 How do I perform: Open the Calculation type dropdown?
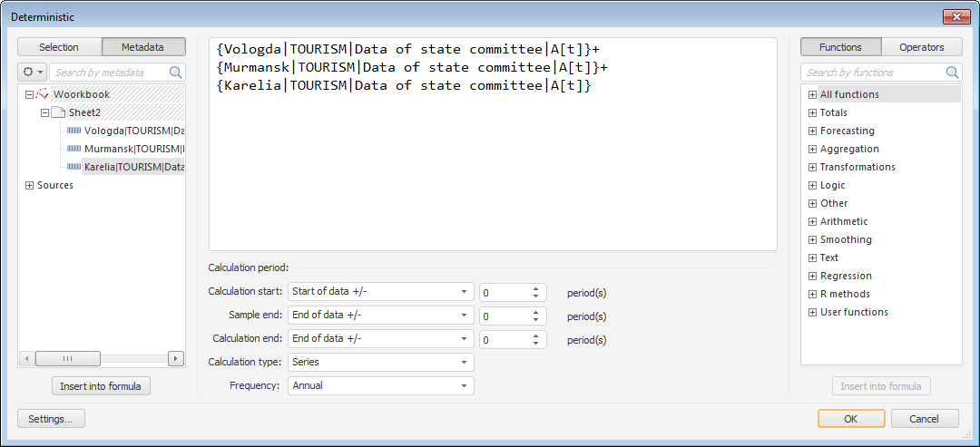pos(380,362)
